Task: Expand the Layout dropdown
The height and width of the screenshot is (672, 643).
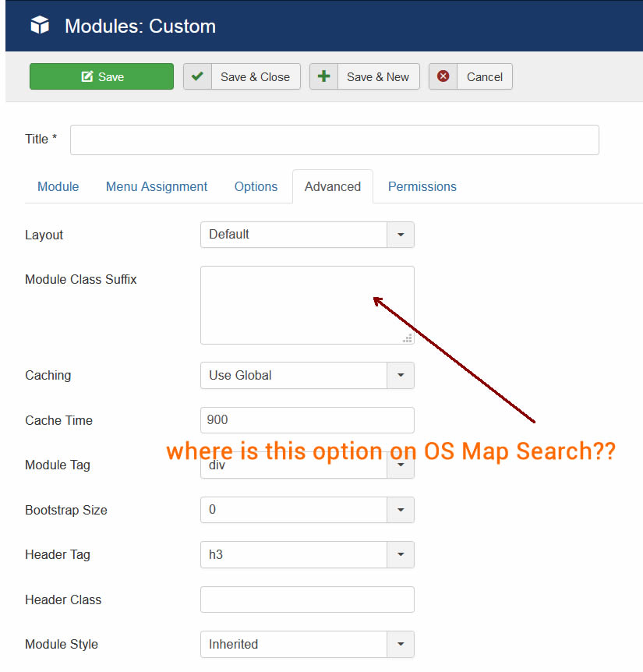Action: 401,235
